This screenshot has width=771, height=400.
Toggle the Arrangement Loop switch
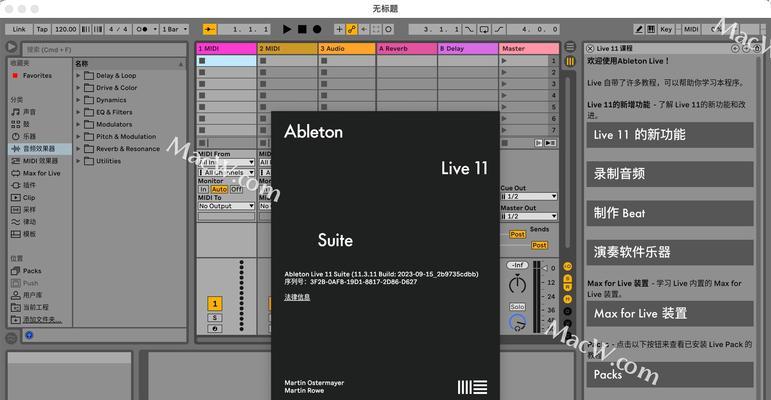(x=484, y=30)
